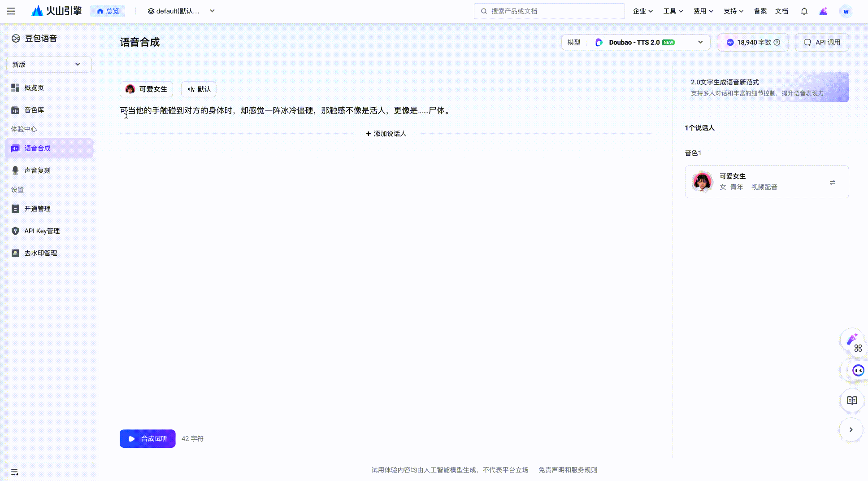Image resolution: width=868 pixels, height=481 pixels.
Task: Click the 豆包语音 product icon
Action: coord(16,39)
